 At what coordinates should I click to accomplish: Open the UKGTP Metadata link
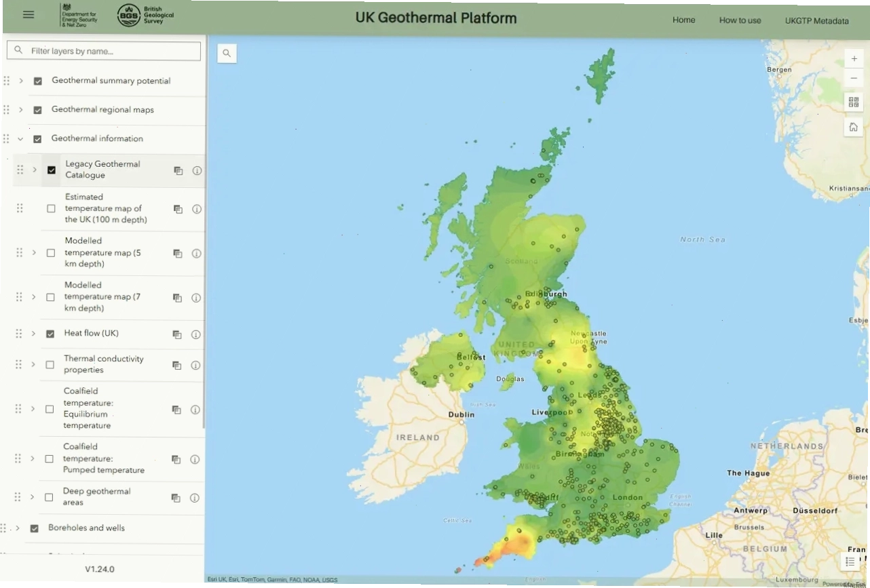pos(816,21)
